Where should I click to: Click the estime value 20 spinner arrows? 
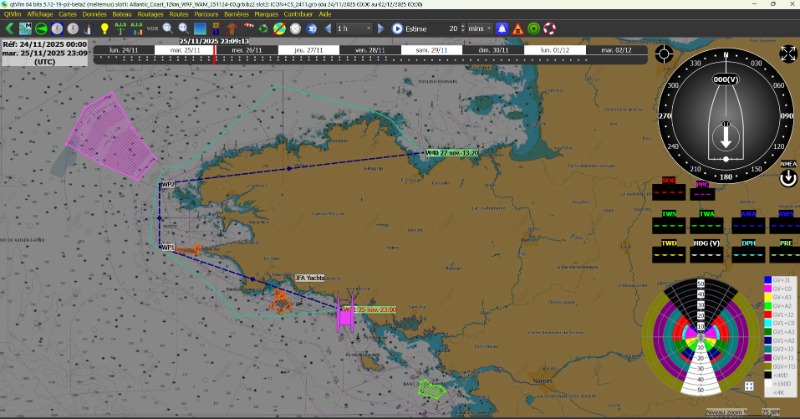point(463,29)
